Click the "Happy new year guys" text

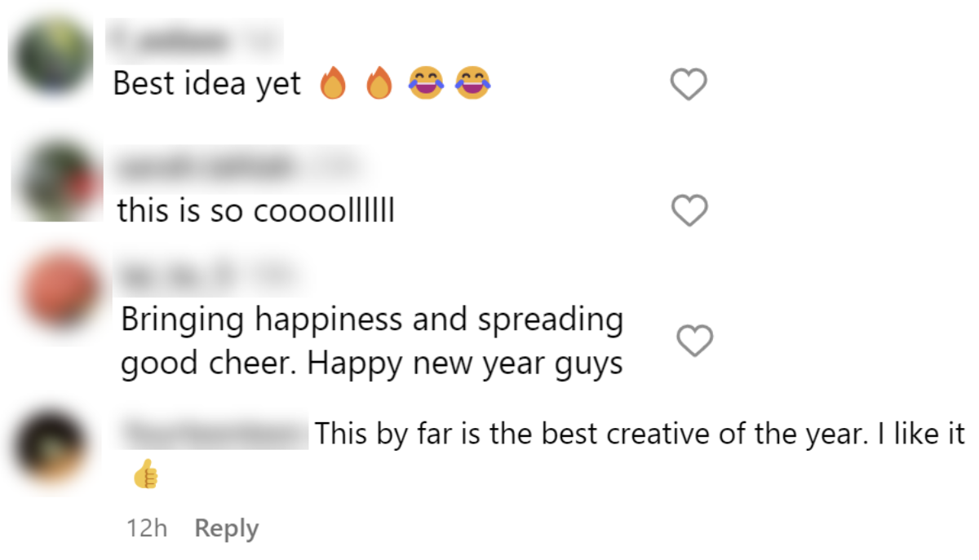pos(465,364)
